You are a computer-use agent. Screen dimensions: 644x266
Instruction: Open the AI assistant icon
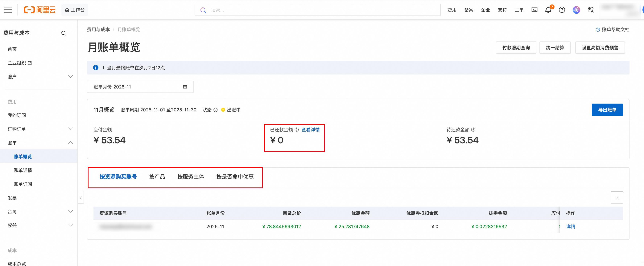point(576,10)
